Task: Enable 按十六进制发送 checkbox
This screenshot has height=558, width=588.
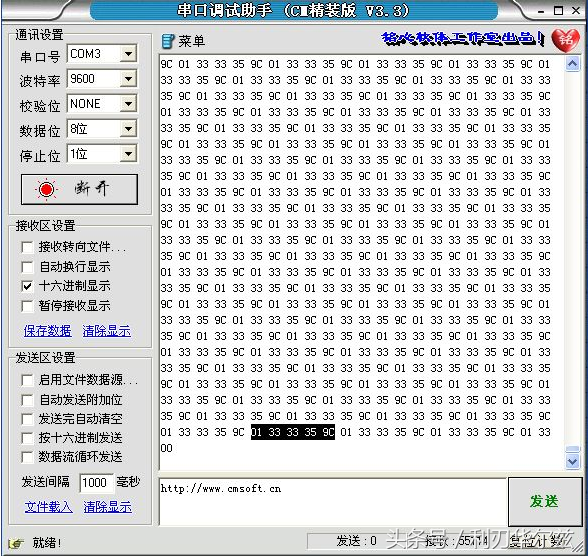Action: (27, 438)
